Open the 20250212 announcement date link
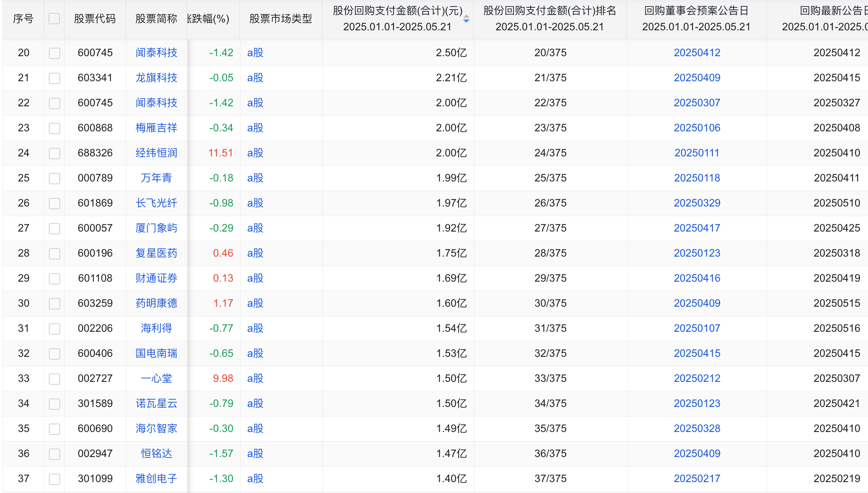The image size is (868, 493). click(x=697, y=378)
